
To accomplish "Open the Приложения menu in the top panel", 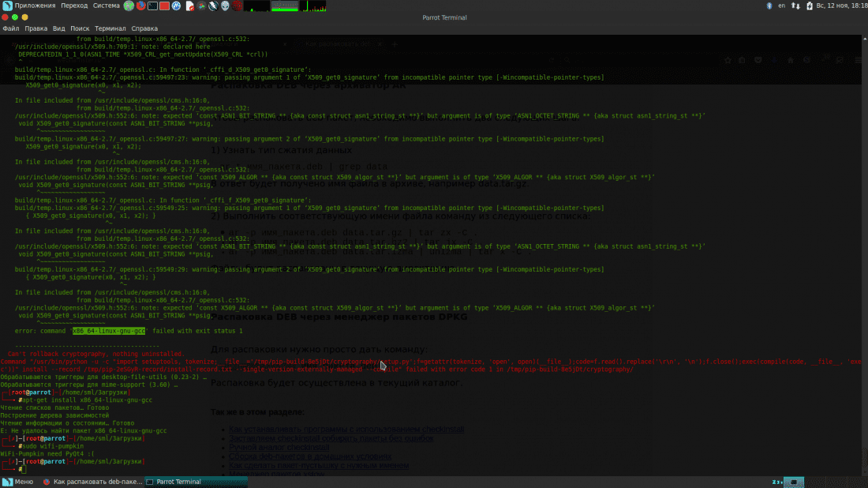I will point(35,6).
